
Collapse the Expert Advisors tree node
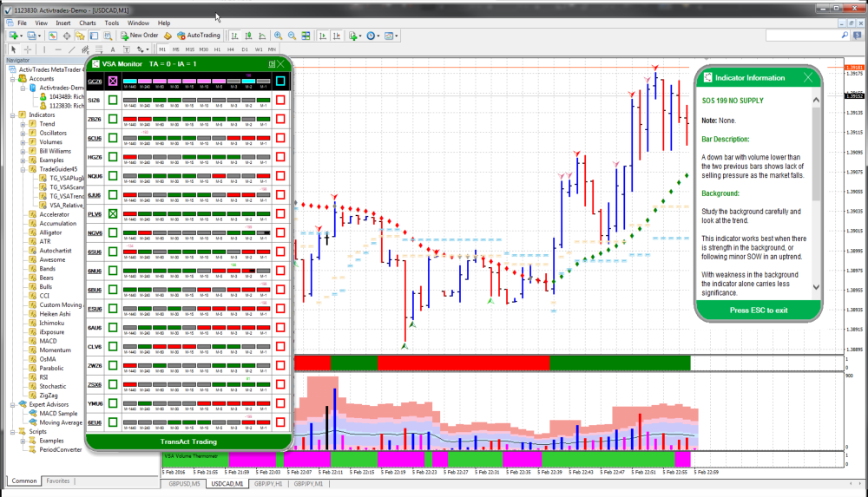click(12, 404)
